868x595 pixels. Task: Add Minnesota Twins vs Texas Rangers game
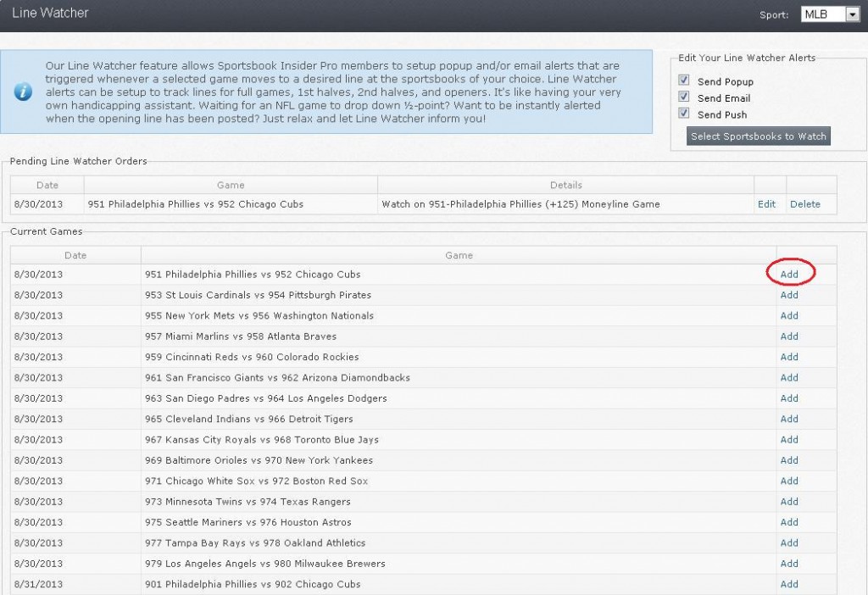click(789, 502)
